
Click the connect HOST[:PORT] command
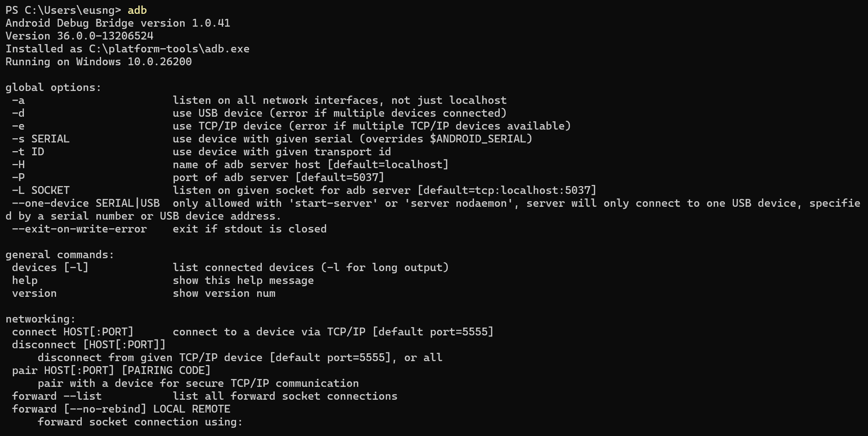click(73, 332)
